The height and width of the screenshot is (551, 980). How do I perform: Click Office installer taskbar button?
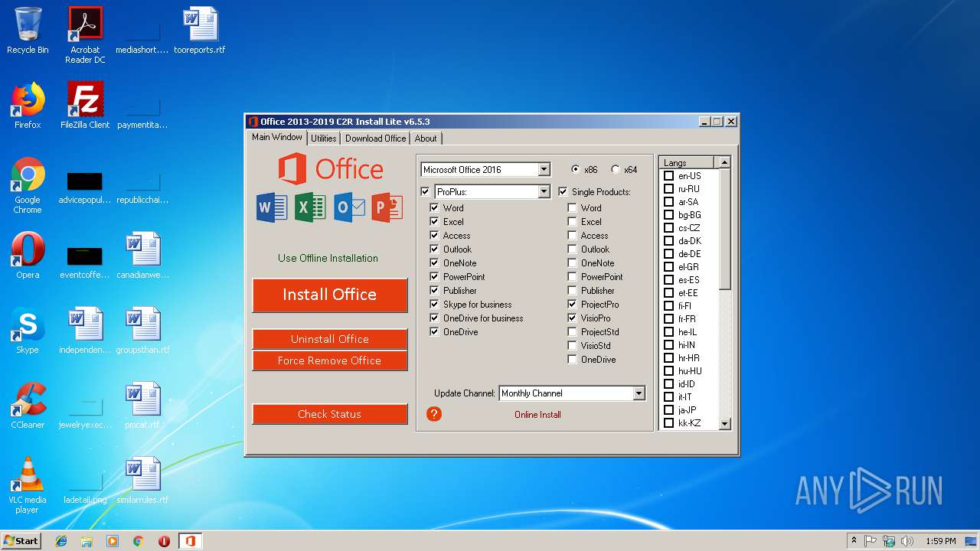[190, 541]
